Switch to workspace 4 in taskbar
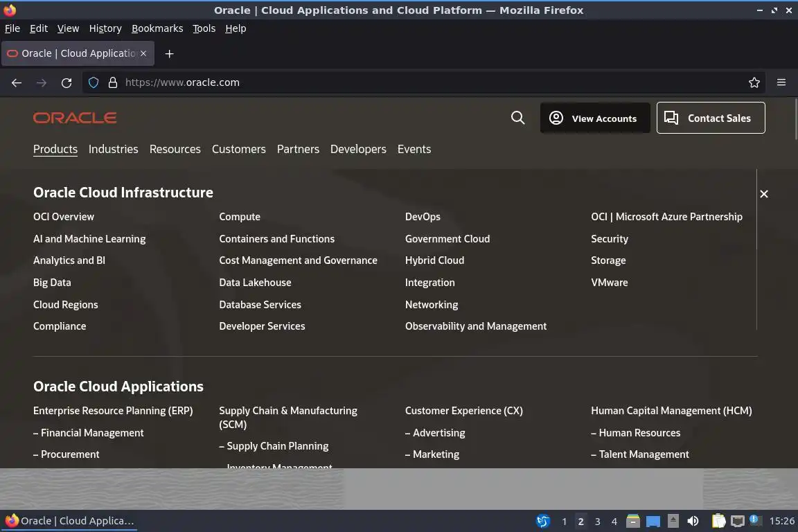The height and width of the screenshot is (532, 798). tap(614, 522)
